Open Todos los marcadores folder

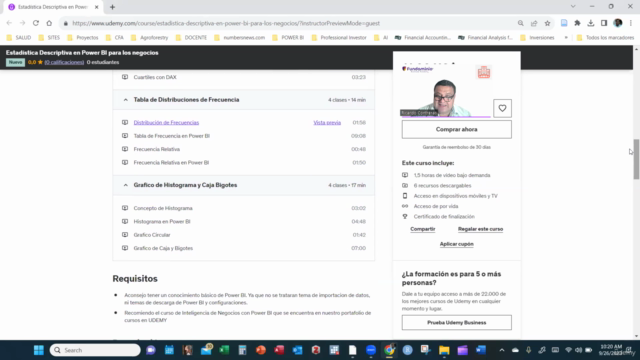pyautogui.click(x=606, y=38)
